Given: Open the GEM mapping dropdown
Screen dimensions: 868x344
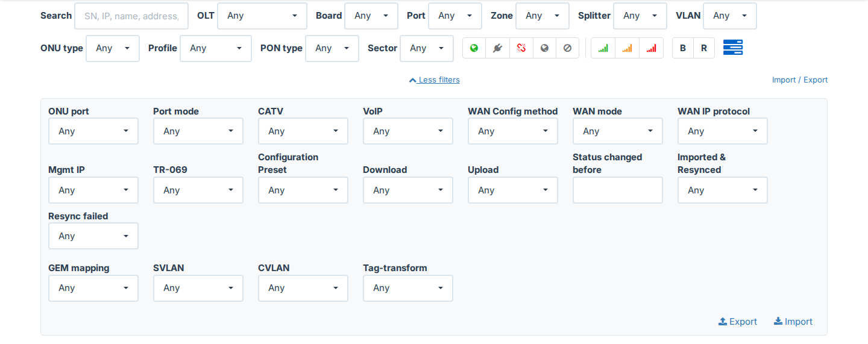Looking at the screenshot, I should pyautogui.click(x=93, y=288).
